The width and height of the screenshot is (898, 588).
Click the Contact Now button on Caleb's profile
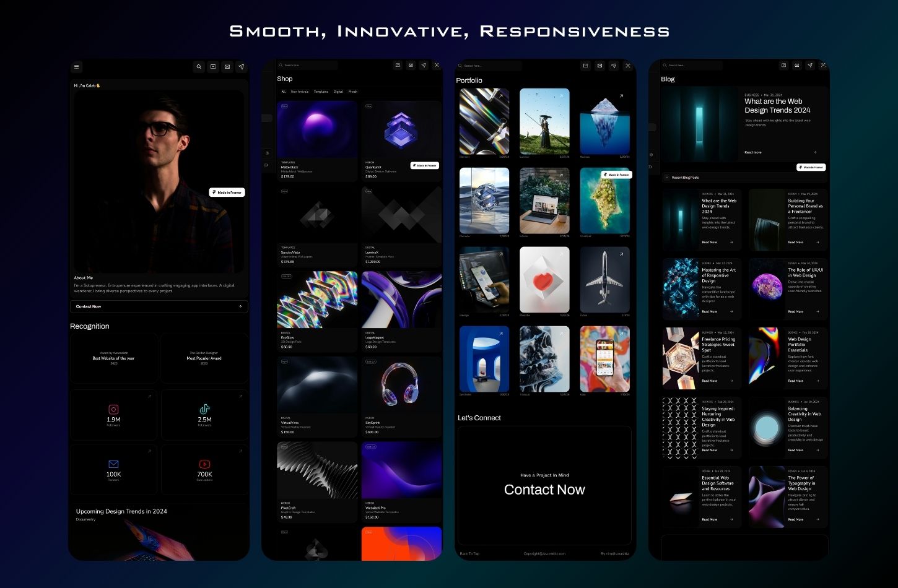click(x=159, y=306)
